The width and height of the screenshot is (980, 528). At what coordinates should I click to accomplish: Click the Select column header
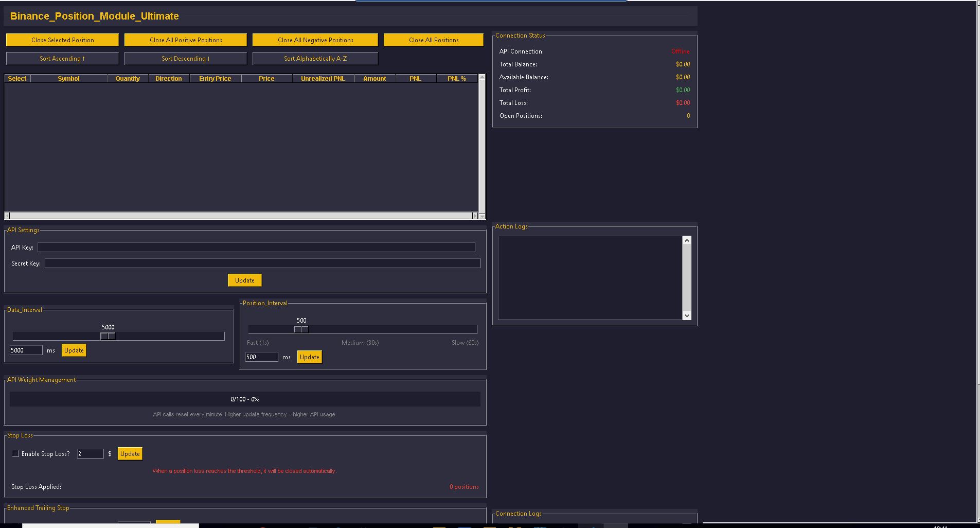(x=17, y=79)
